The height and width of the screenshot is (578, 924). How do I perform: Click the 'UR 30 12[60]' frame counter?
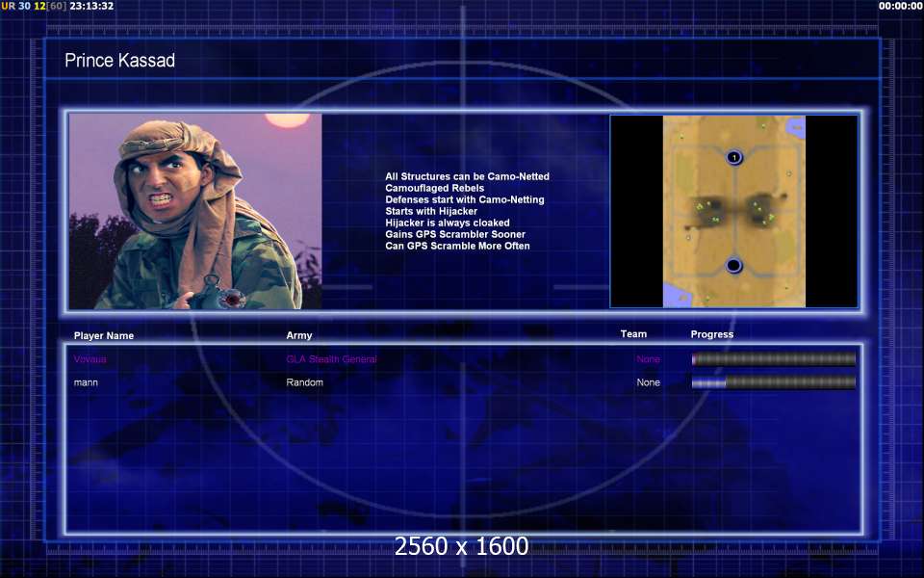[x=35, y=6]
